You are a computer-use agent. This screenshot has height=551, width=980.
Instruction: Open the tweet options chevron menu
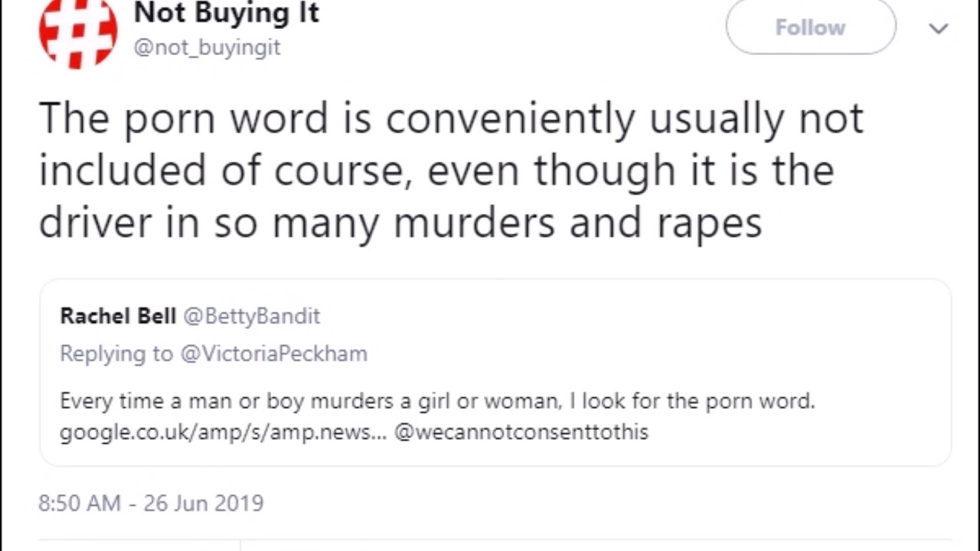click(x=938, y=29)
